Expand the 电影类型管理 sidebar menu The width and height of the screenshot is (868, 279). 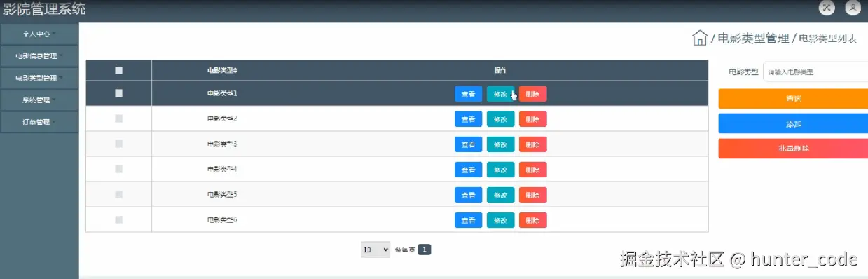click(x=39, y=78)
